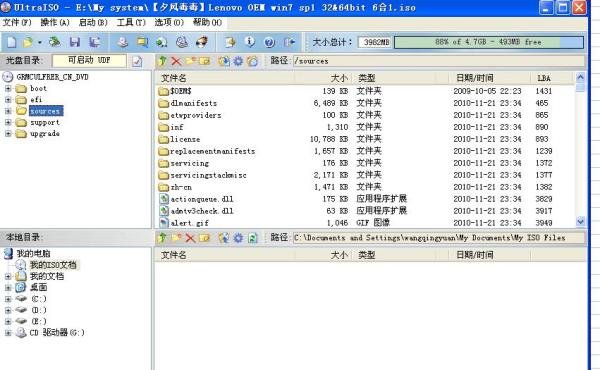Open the dropdown arrow next to Open icon
Viewport: 600px width, 370px height.
pyautogui.click(x=39, y=42)
